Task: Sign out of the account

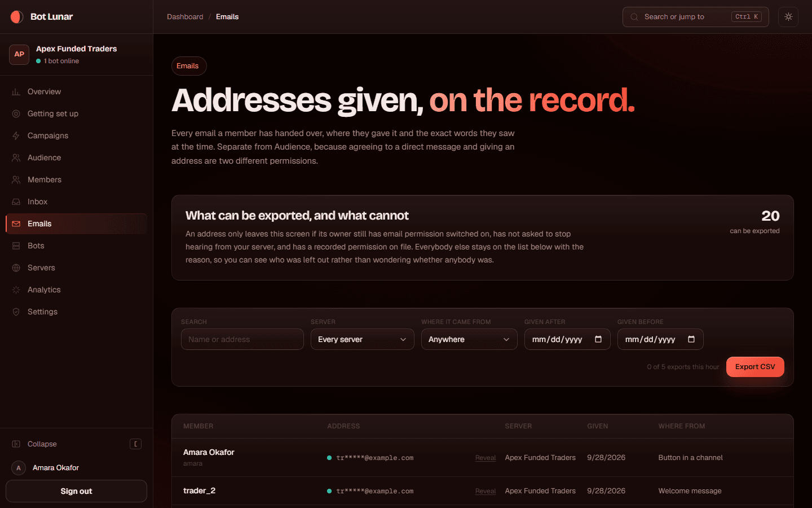Action: click(x=76, y=491)
